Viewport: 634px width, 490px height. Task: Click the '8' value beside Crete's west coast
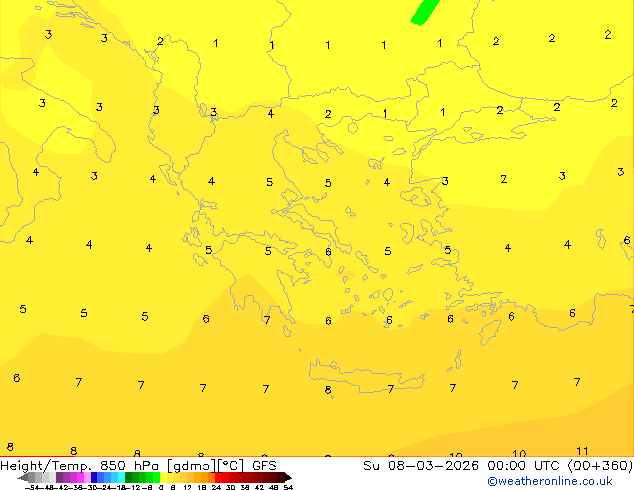click(x=328, y=390)
